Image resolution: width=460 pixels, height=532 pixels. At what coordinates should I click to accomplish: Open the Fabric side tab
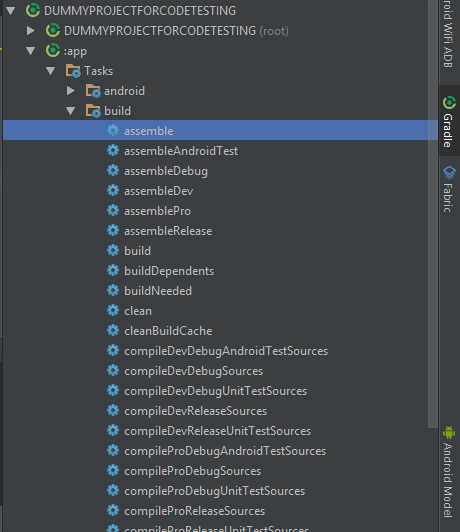(449, 188)
